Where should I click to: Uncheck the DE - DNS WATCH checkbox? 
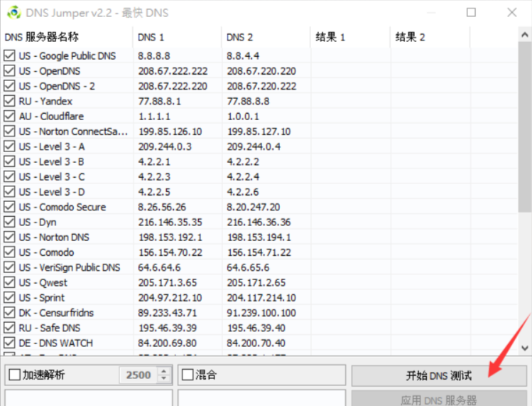[x=9, y=343]
